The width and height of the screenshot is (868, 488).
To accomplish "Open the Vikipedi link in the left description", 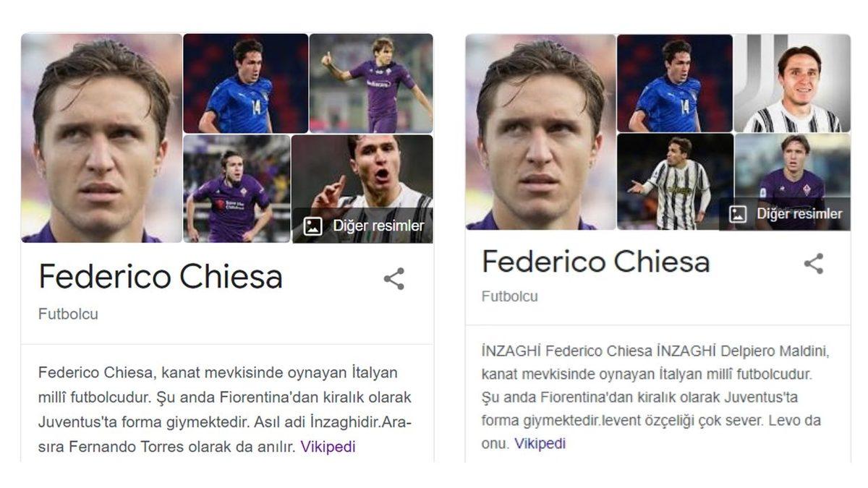I will (x=327, y=447).
